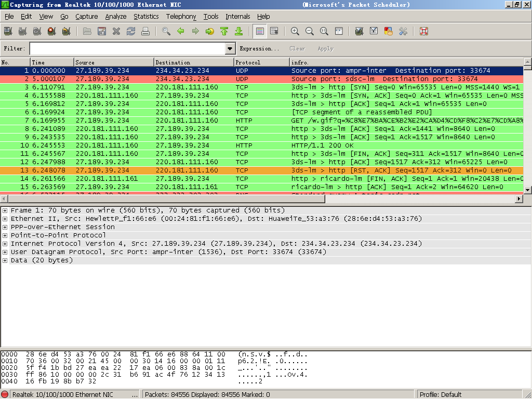Edit display filters icon
The width and height of the screenshot is (532, 399).
point(374,31)
